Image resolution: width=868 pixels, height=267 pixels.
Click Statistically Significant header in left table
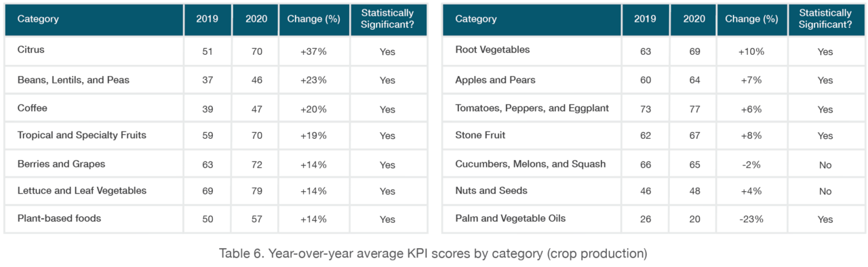[388, 19]
